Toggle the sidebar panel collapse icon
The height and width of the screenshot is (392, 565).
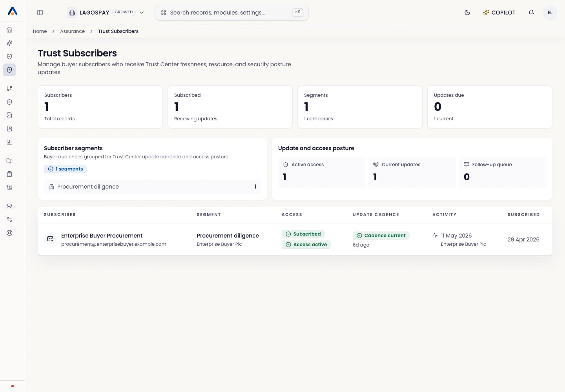(x=40, y=13)
